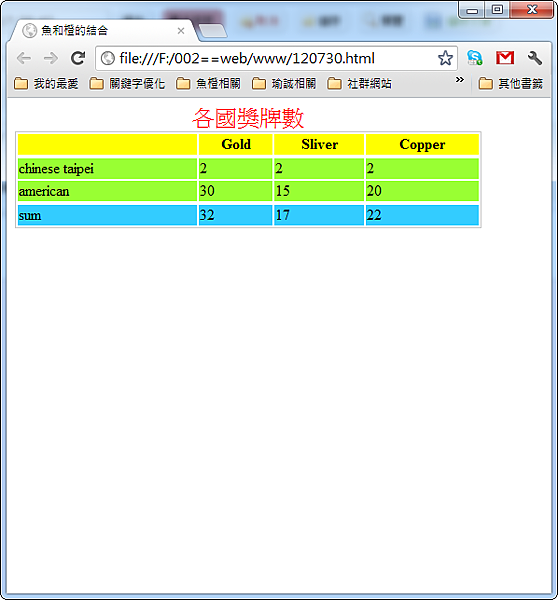Click the 各國獎牌數 heading
This screenshot has height=600, width=558.
(x=248, y=118)
